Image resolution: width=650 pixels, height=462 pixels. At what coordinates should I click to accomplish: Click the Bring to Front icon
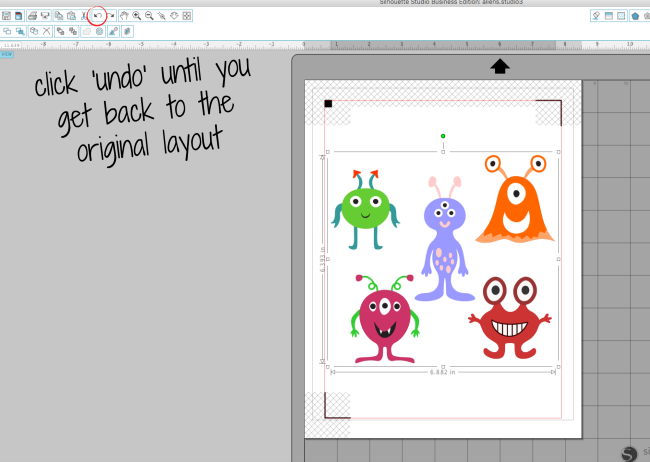7,31
